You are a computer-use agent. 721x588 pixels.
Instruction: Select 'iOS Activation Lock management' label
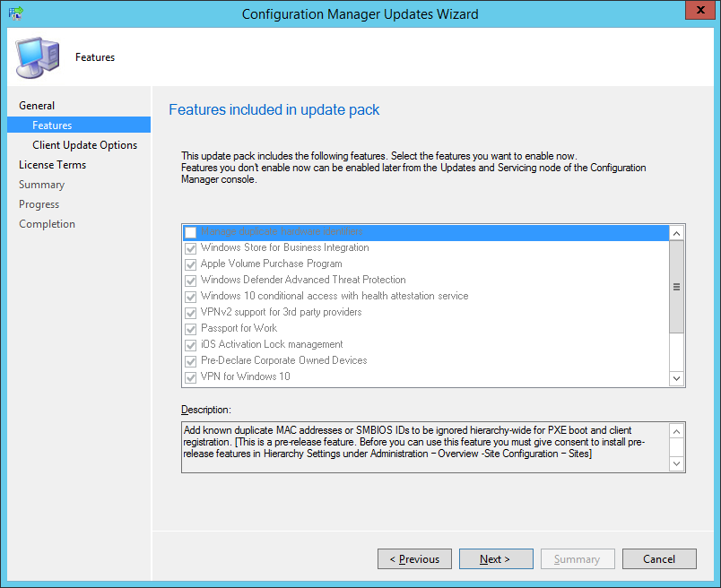tap(272, 344)
